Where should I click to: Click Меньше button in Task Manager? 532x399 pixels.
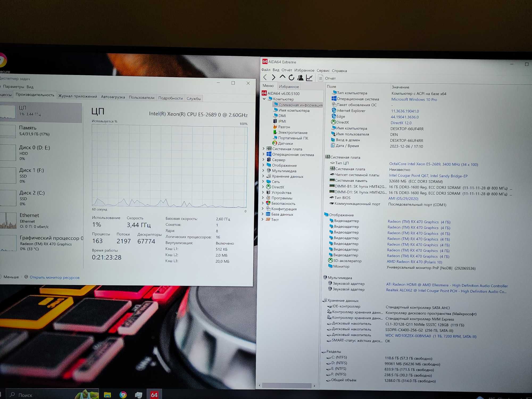pos(13,277)
